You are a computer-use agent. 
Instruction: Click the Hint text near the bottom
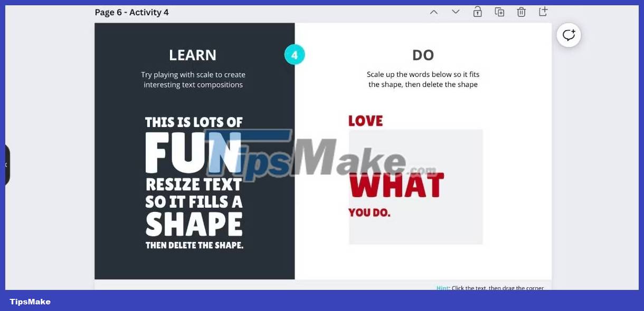point(442,288)
